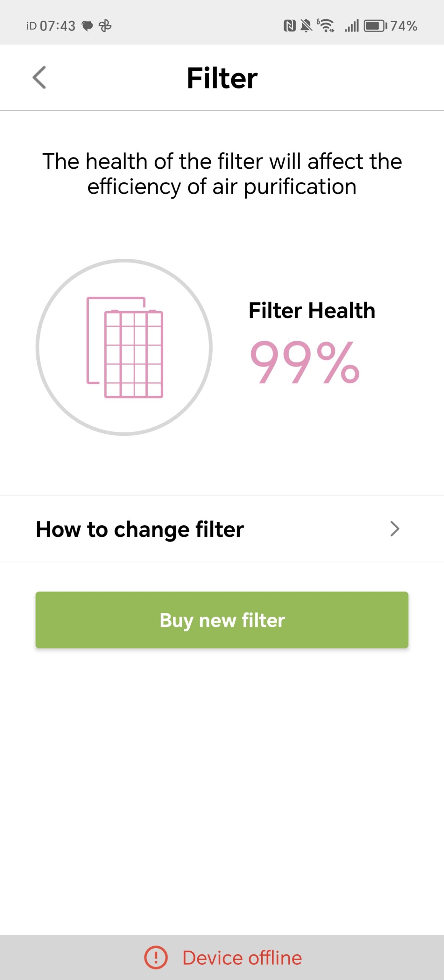The height and width of the screenshot is (980, 444).
Task: Tap the 74% battery percentage
Action: 403,26
